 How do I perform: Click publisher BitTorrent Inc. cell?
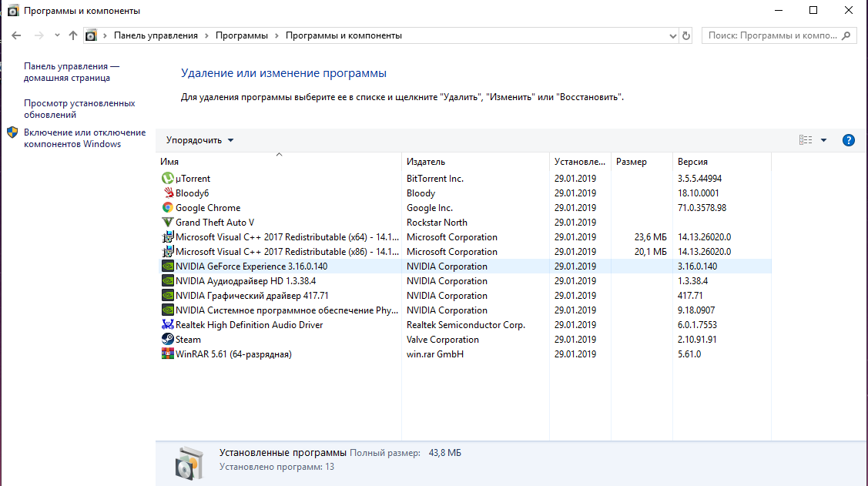(434, 178)
